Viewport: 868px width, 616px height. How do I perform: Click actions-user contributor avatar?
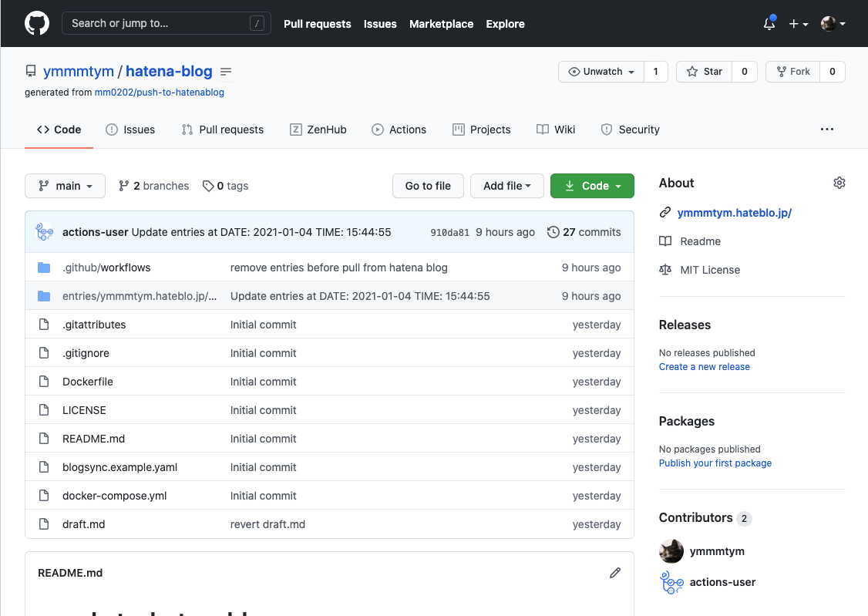pos(671,582)
